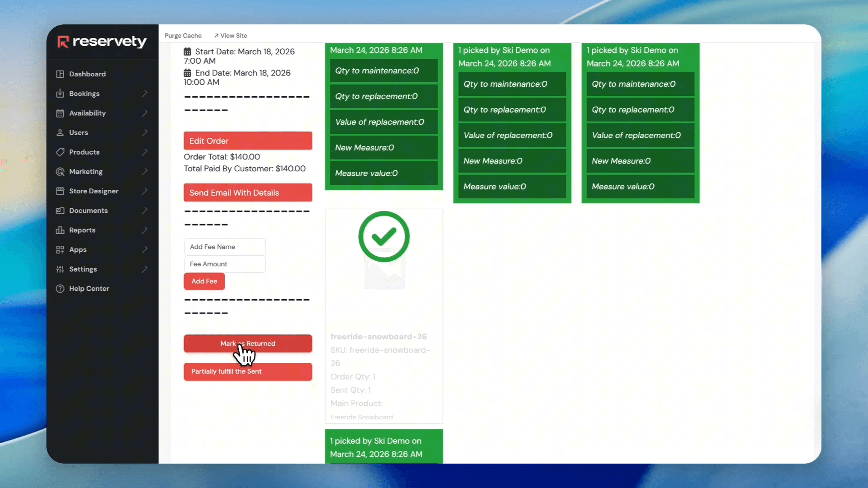Click the Users person icon
This screenshot has height=488, width=868.
[60, 132]
